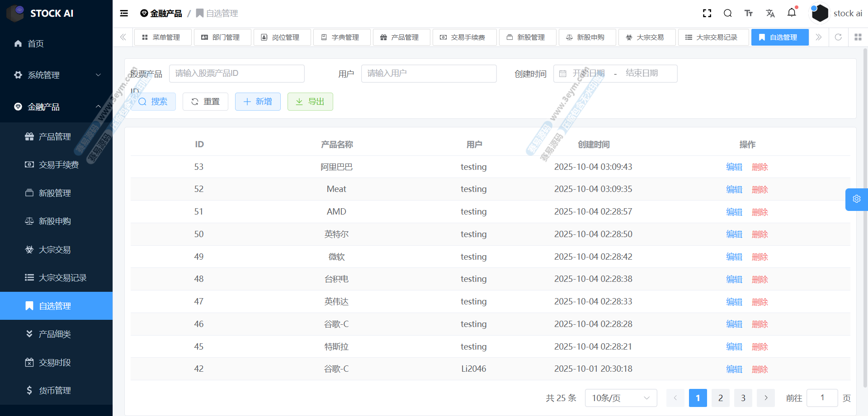This screenshot has height=416, width=868.
Task: Collapse the 金融产品 sidebar menu
Action: pyautogui.click(x=56, y=107)
